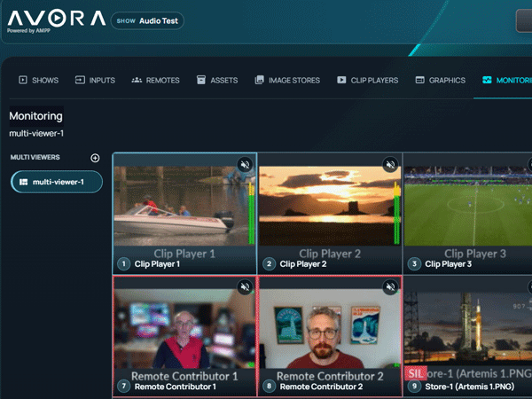Click the number 9 badge on Store-1
Viewport: 532px width, 399px height.
(x=414, y=387)
